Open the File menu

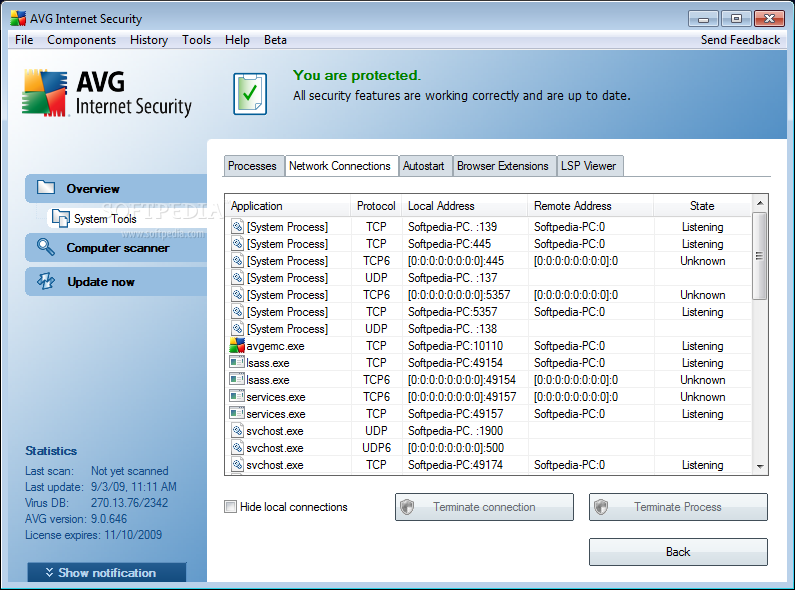(24, 40)
